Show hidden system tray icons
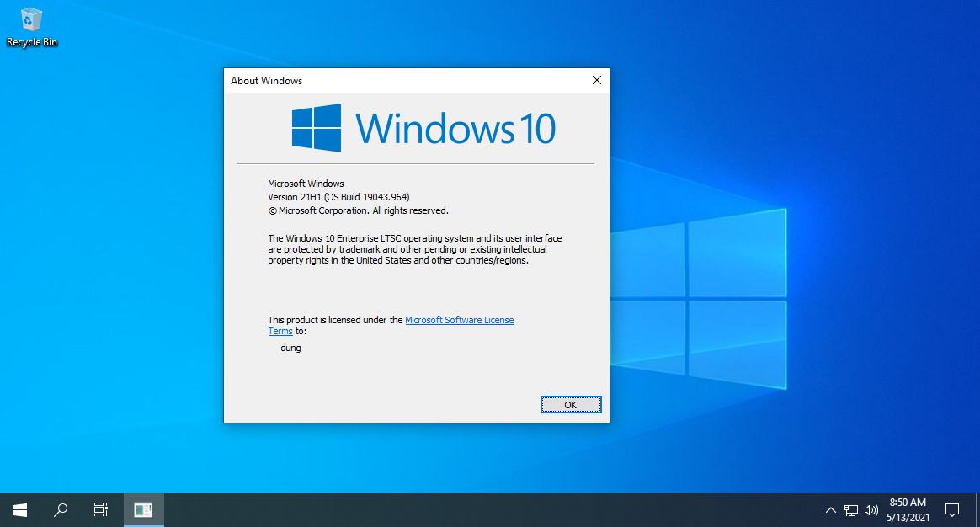The height and width of the screenshot is (527, 980). 831,510
